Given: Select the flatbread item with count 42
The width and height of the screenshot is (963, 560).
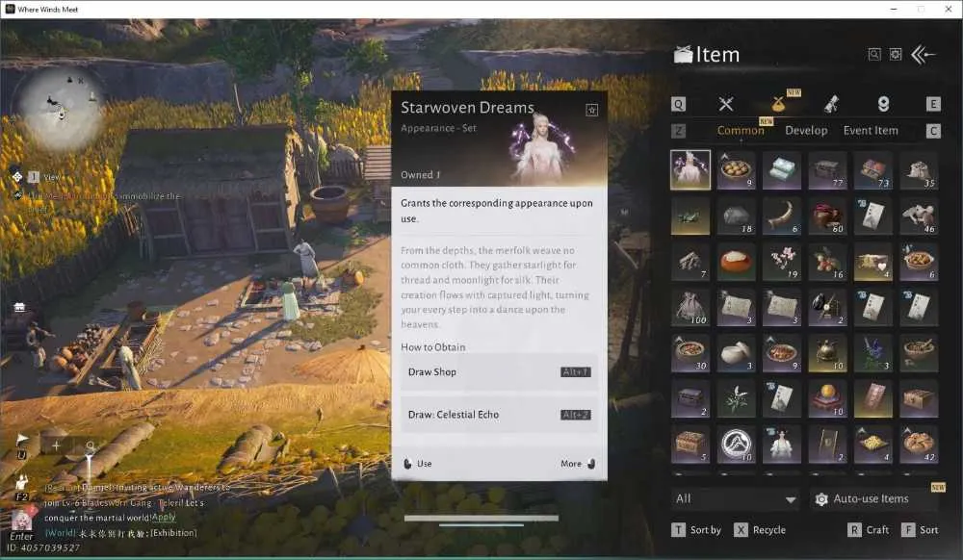Looking at the screenshot, I should pyautogui.click(x=919, y=444).
